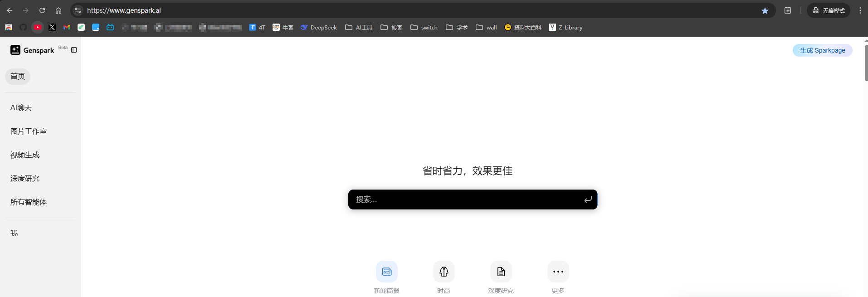Viewport: 868px width, 297px height.
Task: Submit search with the enter-arrow icon
Action: [x=588, y=200]
